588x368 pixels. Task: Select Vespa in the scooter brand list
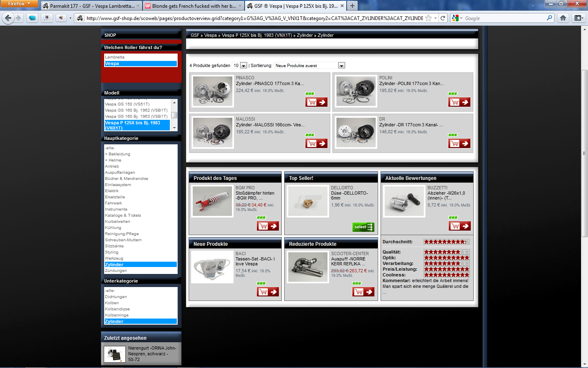(x=141, y=63)
